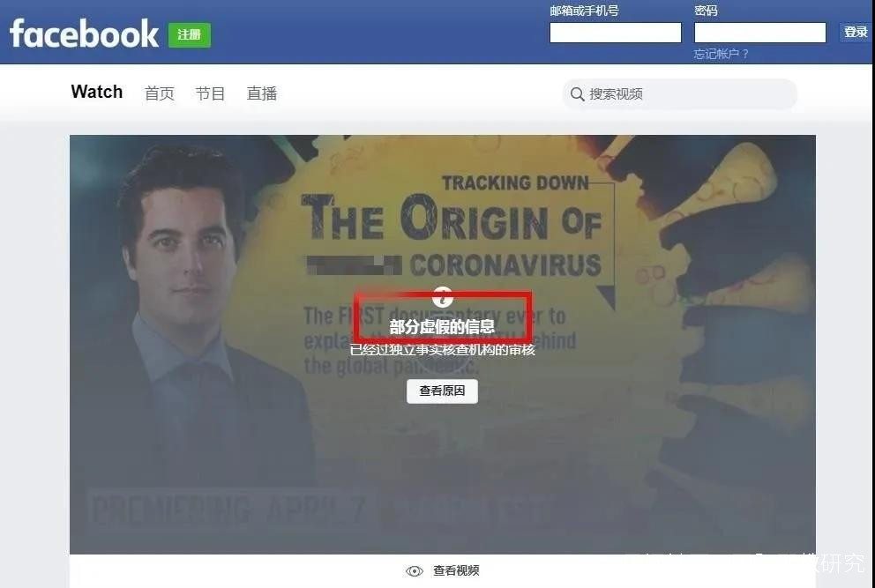Viewport: 875px width, 588px height.
Task: Click the 查看原因 see-why button
Action: click(442, 391)
